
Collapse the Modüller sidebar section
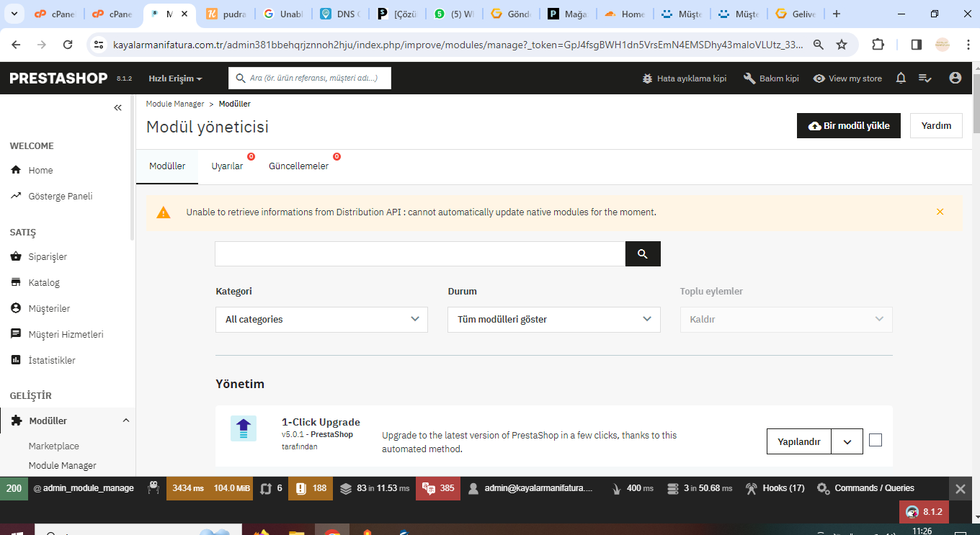point(126,421)
